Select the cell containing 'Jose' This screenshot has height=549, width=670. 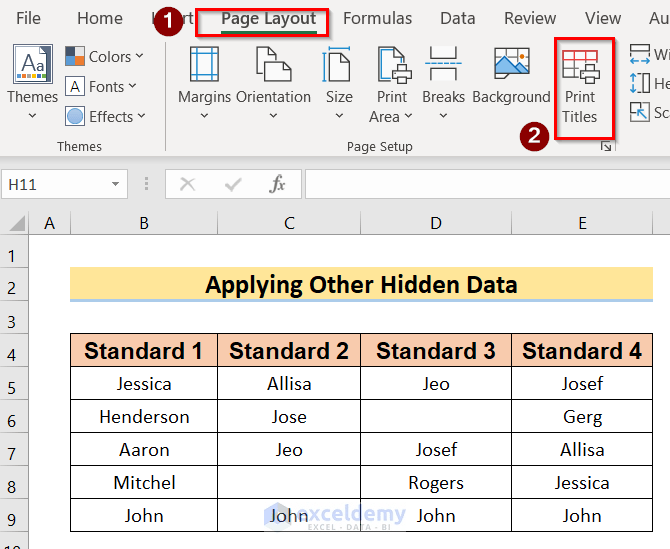[289, 417]
